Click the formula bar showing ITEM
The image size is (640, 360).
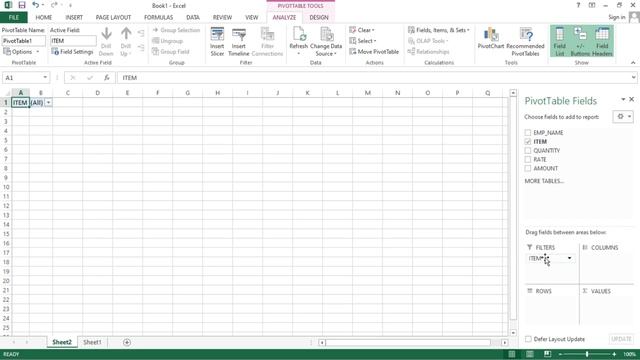coord(373,78)
